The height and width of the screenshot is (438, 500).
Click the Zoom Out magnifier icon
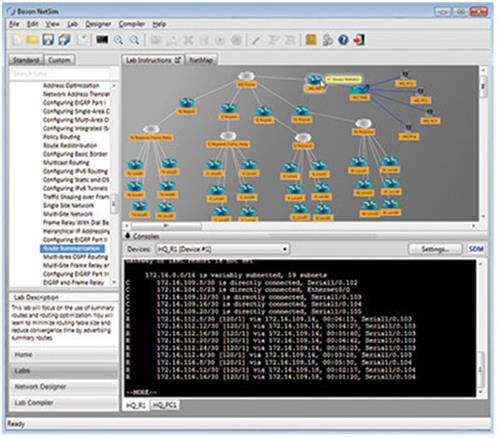[134, 40]
